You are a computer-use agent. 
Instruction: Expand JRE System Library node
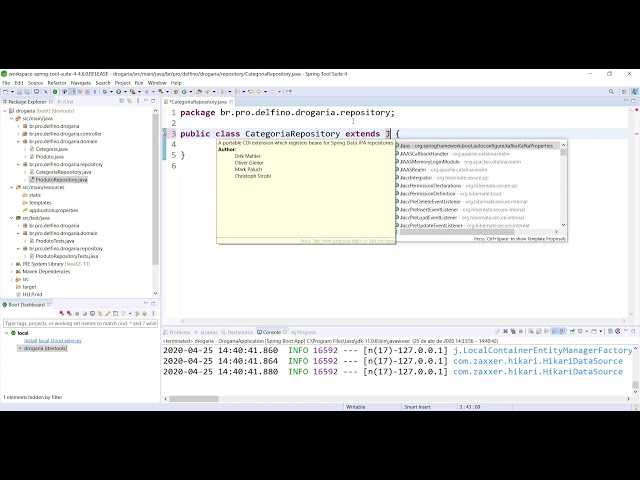11,264
